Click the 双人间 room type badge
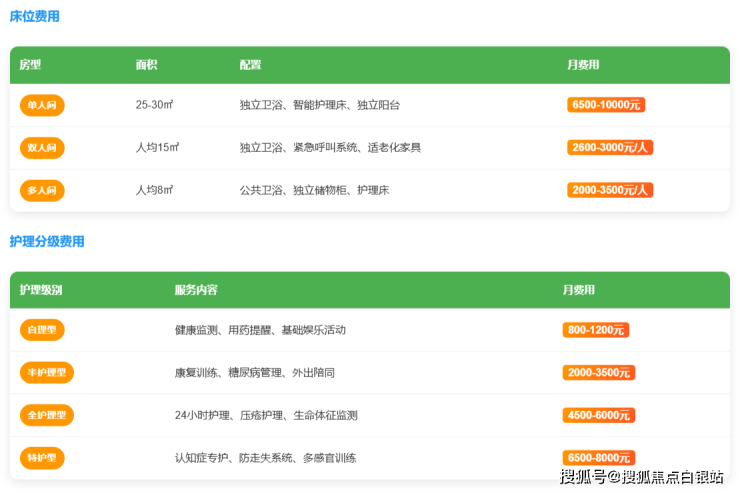The image size is (740, 493). pyautogui.click(x=42, y=148)
